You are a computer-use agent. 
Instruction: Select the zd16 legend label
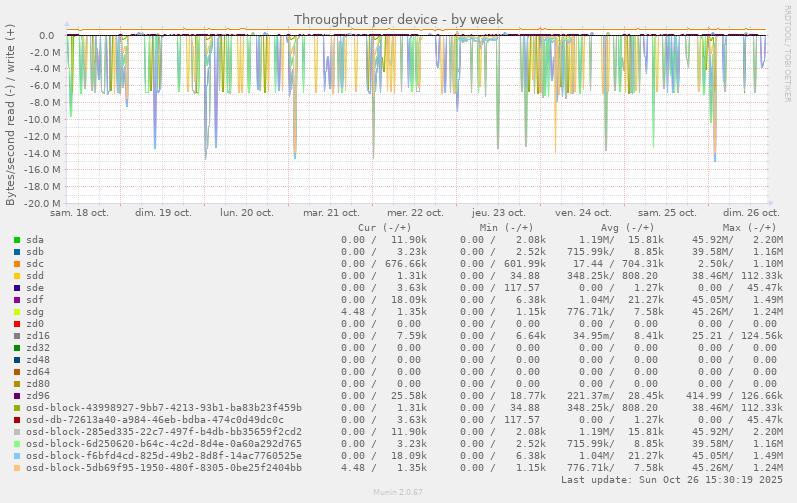click(x=38, y=336)
